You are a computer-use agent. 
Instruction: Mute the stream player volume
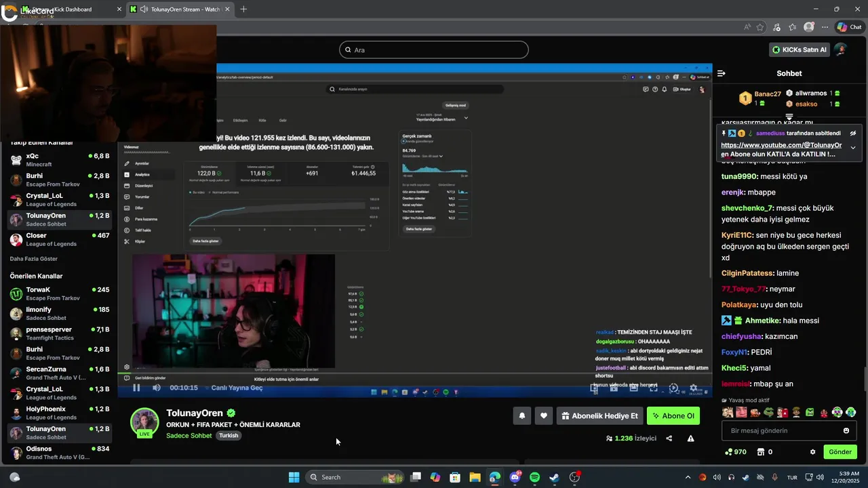point(157,388)
